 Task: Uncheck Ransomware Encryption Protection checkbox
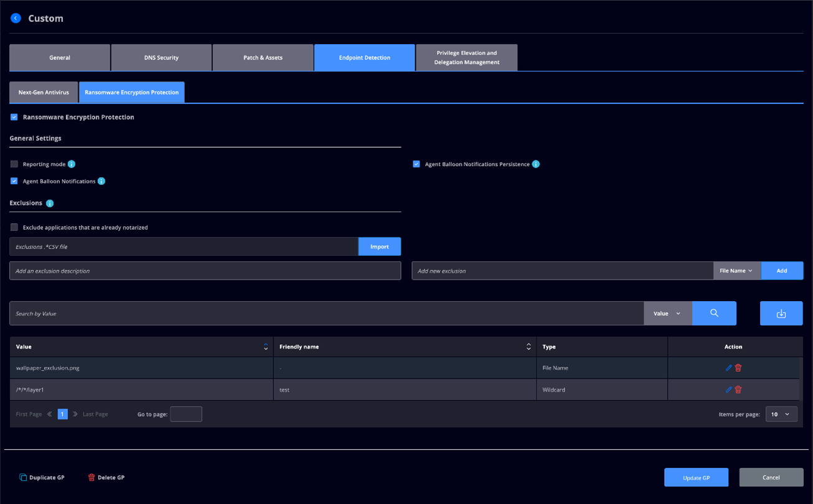click(x=14, y=117)
